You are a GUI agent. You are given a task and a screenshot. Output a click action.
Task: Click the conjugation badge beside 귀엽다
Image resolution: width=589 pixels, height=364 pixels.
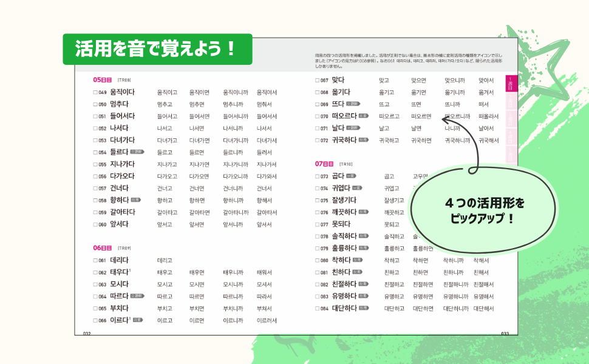click(x=358, y=188)
